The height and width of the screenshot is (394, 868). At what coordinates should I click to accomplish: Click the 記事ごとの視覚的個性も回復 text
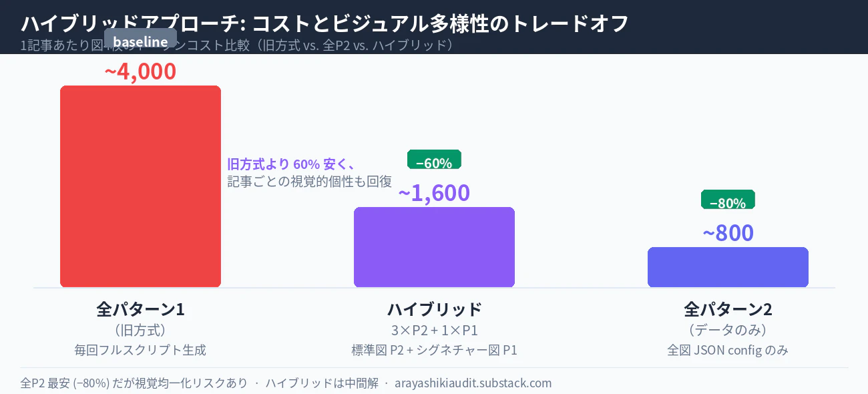[310, 182]
